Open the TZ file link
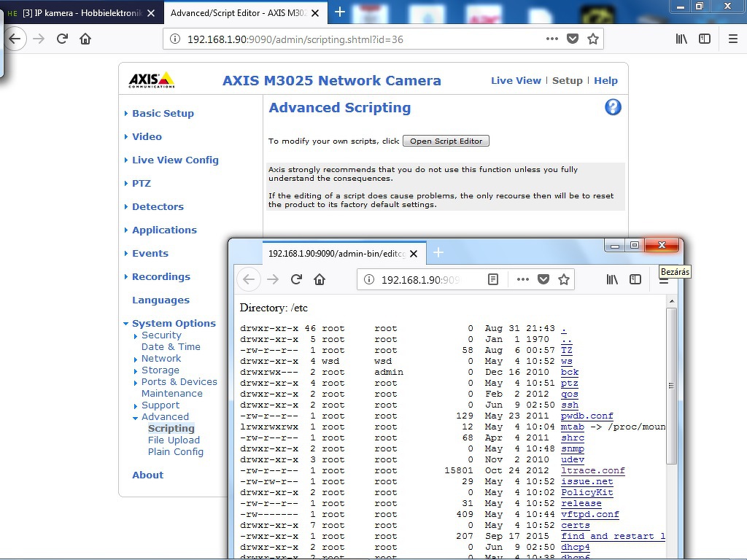Image resolution: width=747 pixels, height=560 pixels. 566,351
